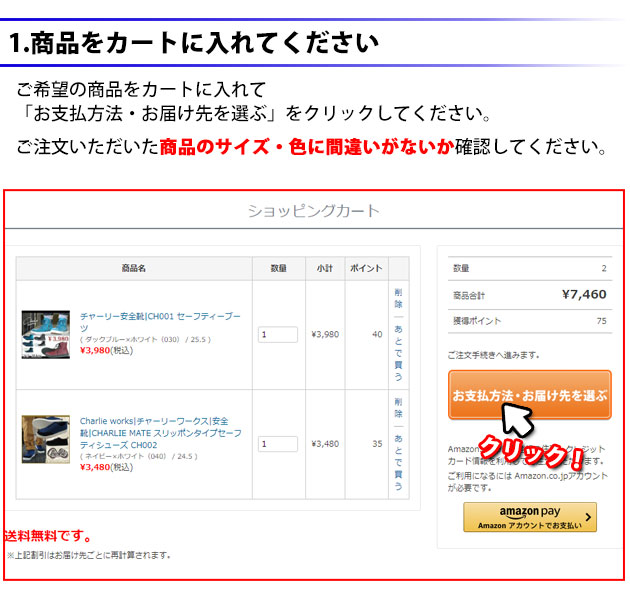Pay with the Amazon Pay button

[x=529, y=517]
